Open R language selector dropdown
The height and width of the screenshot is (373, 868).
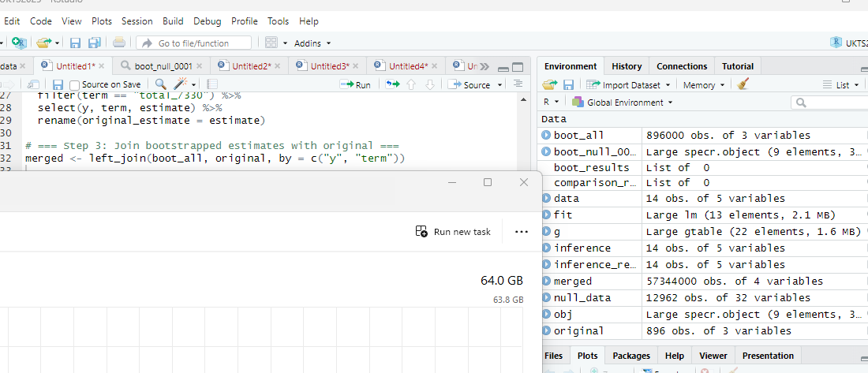pos(550,103)
